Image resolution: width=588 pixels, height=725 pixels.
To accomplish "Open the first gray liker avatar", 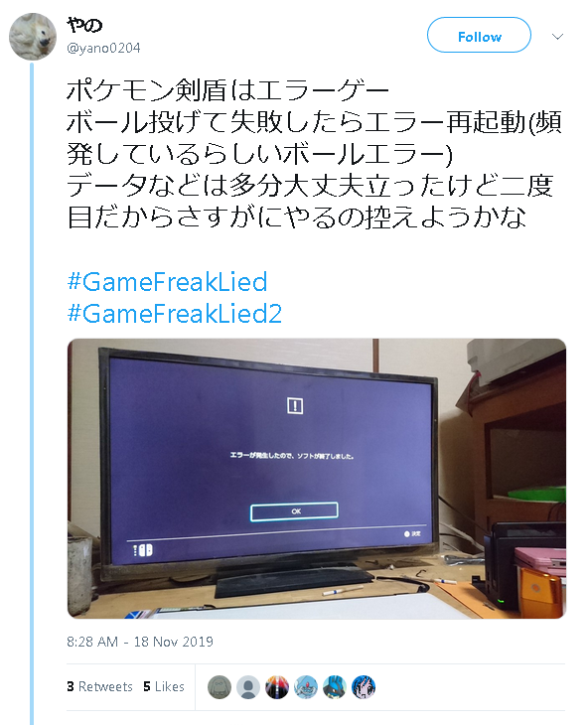I will click(x=220, y=687).
